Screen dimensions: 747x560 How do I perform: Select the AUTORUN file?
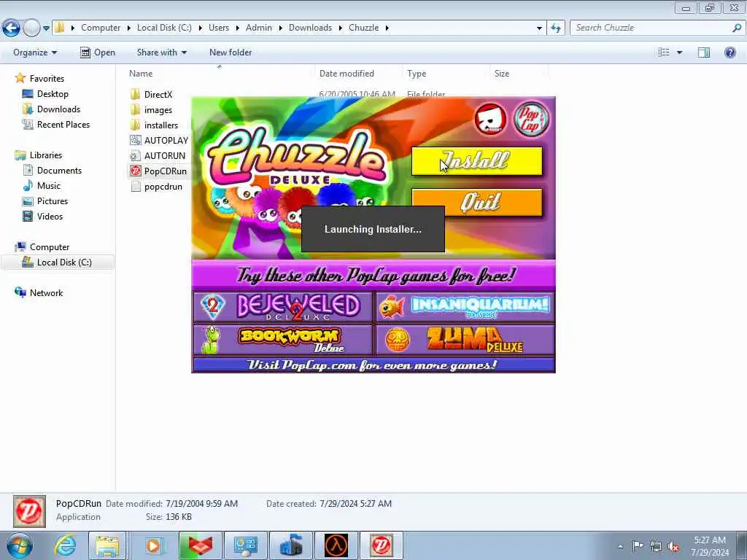[x=158, y=156]
